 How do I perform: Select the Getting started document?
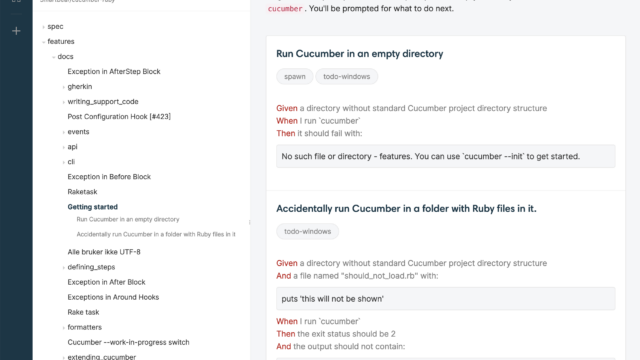click(93, 207)
